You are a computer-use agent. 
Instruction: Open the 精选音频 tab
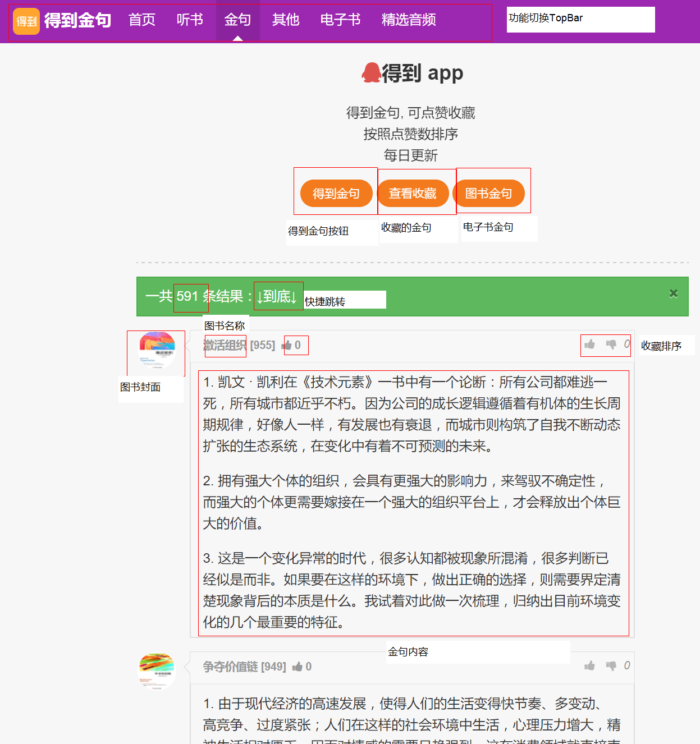click(x=409, y=20)
